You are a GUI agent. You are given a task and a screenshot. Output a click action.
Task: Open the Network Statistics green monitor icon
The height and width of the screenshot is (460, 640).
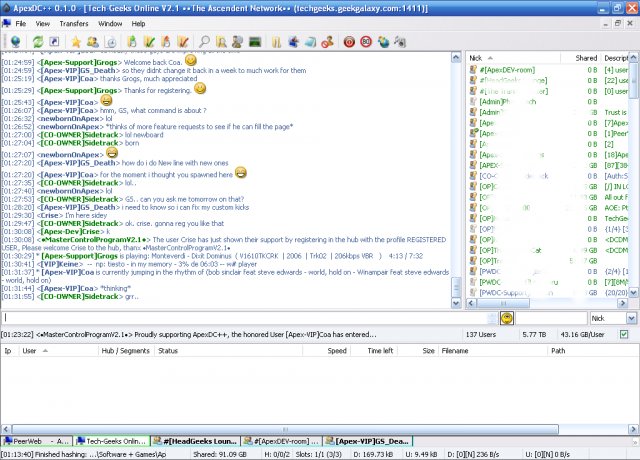255,42
